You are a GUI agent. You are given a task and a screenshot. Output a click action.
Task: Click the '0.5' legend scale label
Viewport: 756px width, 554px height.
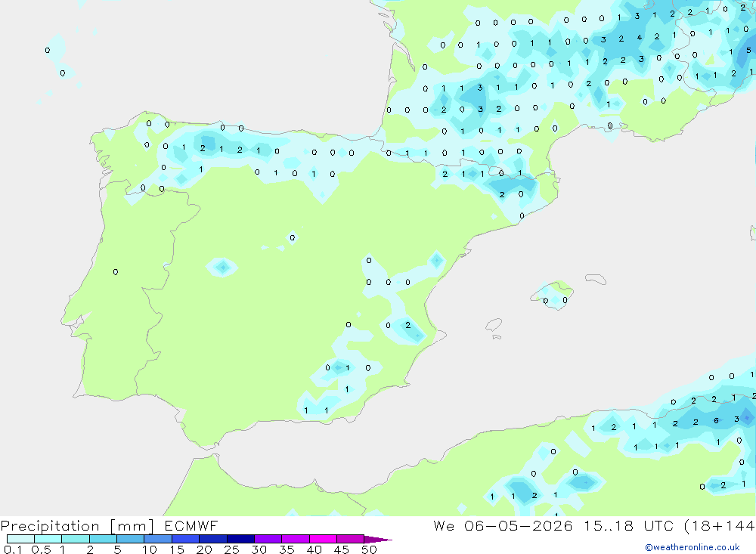[x=41, y=549]
